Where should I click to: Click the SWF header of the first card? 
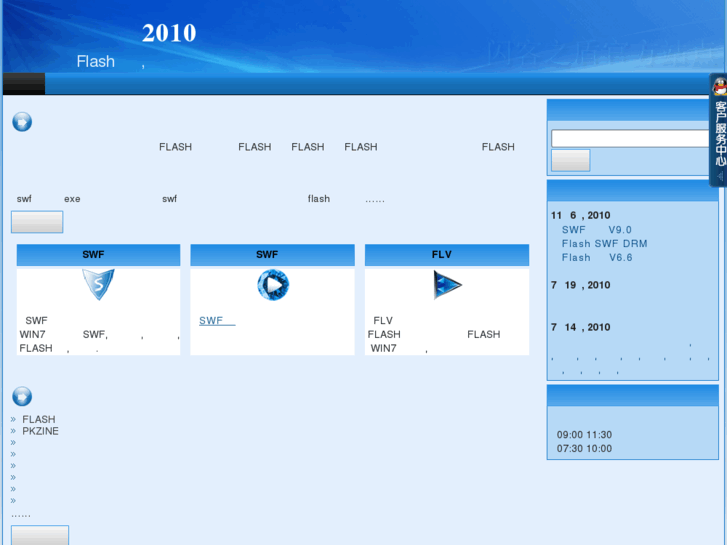click(x=98, y=255)
